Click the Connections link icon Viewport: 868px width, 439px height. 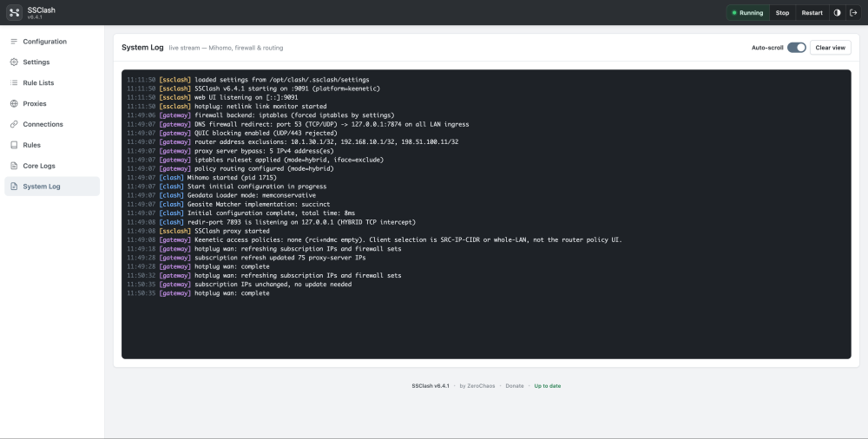(14, 124)
